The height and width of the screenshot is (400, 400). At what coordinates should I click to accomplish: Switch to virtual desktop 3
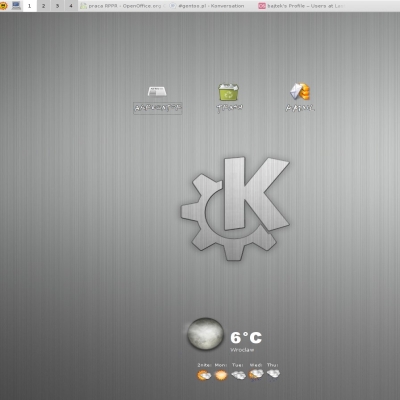57,6
